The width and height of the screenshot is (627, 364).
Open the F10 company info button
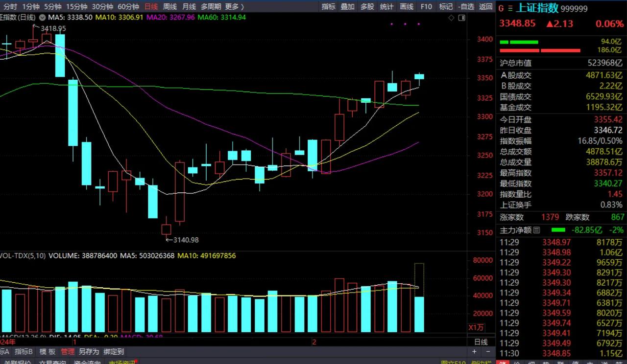(x=426, y=6)
